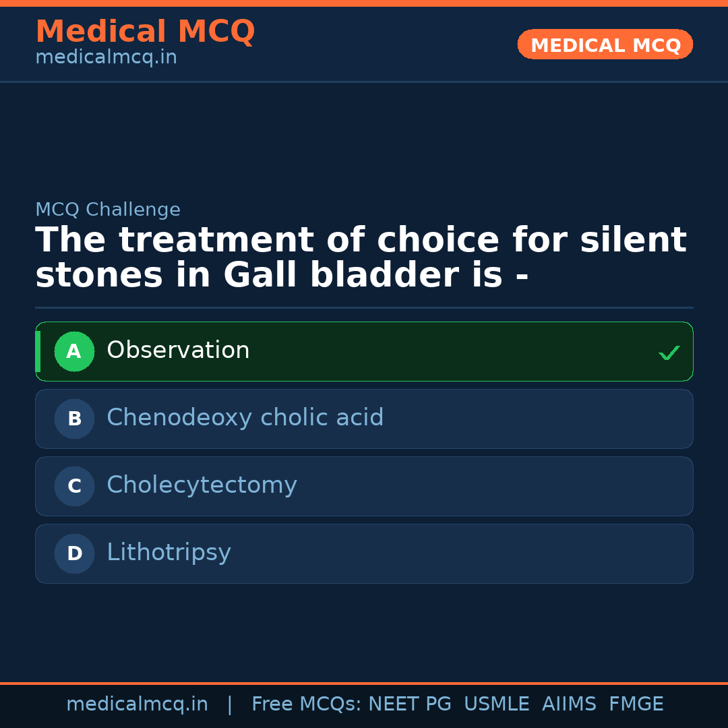Click the circular B badge icon
The height and width of the screenshot is (728, 728).
[x=74, y=419]
